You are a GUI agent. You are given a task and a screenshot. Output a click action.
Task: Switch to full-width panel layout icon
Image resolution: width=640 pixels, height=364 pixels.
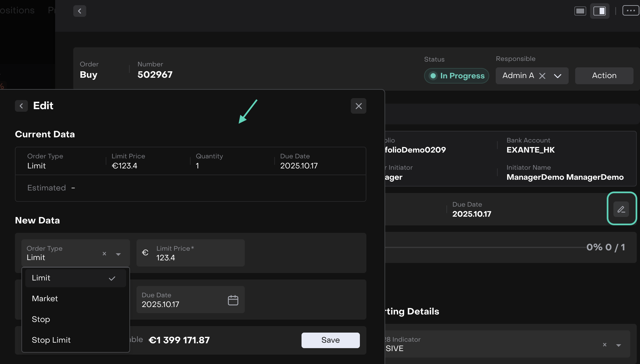click(x=580, y=11)
